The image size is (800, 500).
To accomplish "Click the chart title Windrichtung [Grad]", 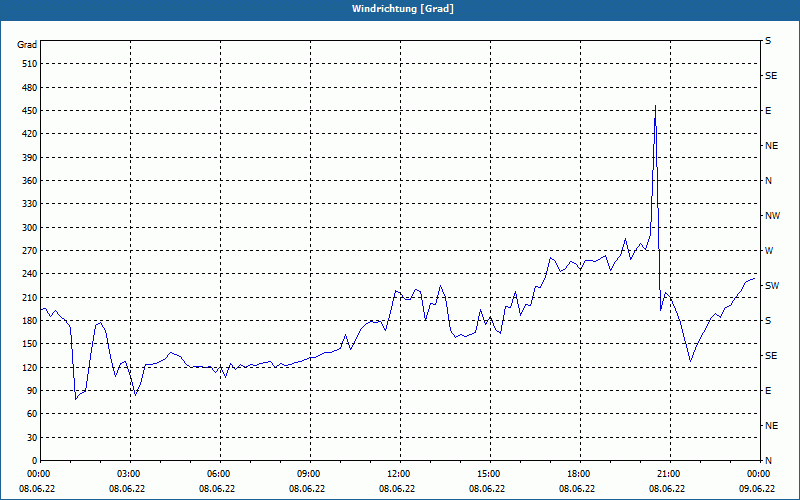I will (403, 9).
